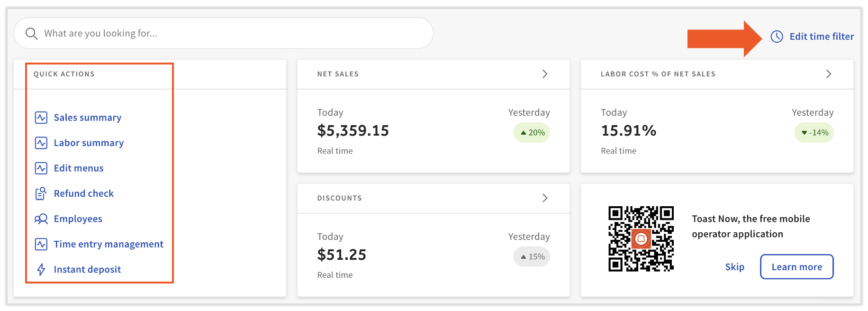The image size is (868, 311).
Task: Click the 20% Net Sales change badge
Action: point(532,133)
